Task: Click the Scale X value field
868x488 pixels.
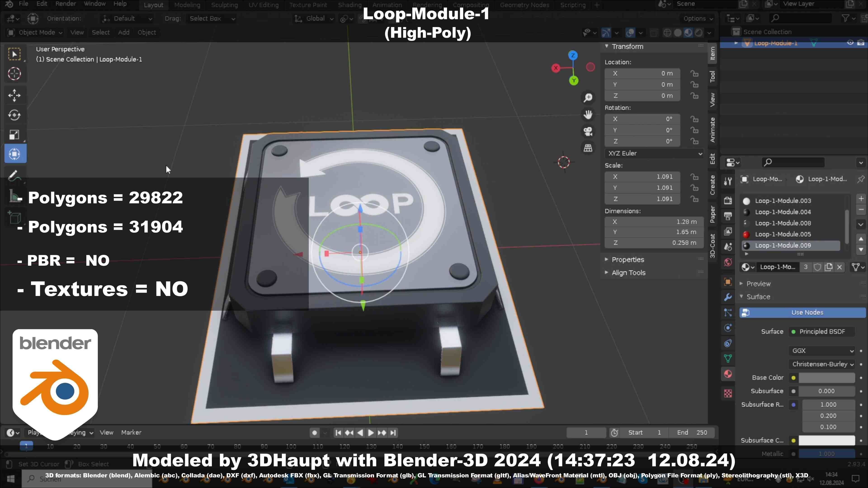Action: [642, 177]
